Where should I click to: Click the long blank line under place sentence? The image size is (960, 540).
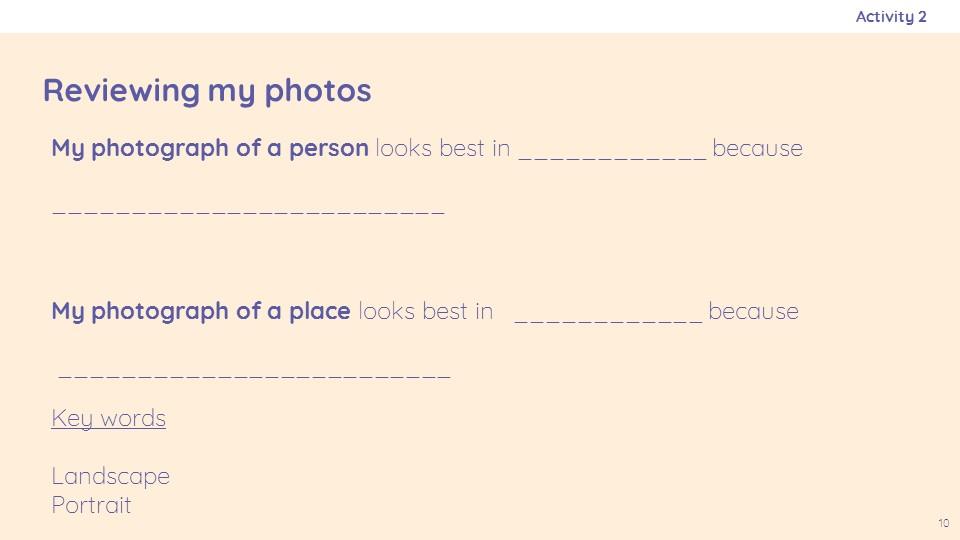tap(255, 375)
